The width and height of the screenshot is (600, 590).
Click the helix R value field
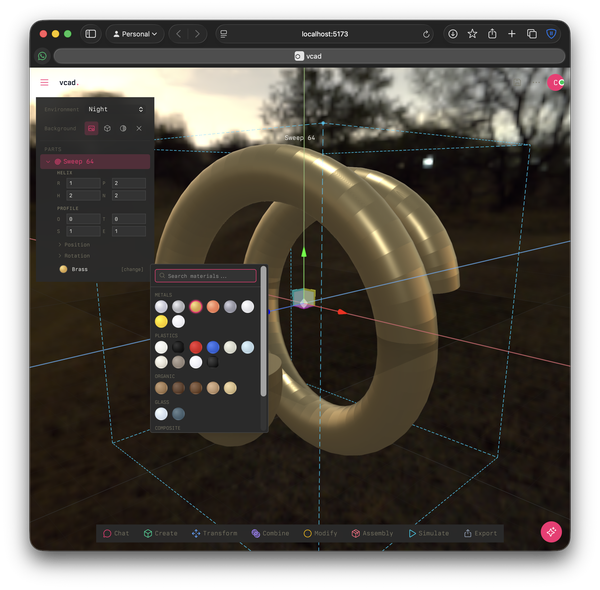click(x=83, y=183)
